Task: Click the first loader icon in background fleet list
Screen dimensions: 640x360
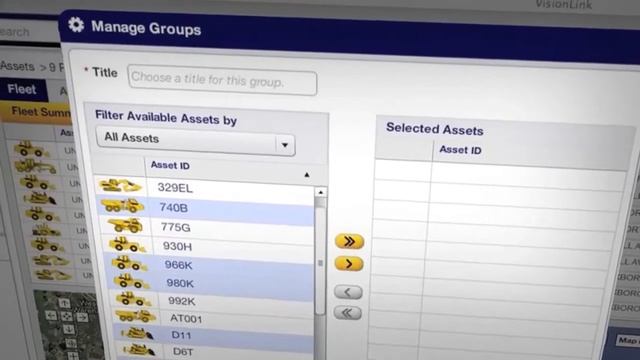Action: pos(30,149)
